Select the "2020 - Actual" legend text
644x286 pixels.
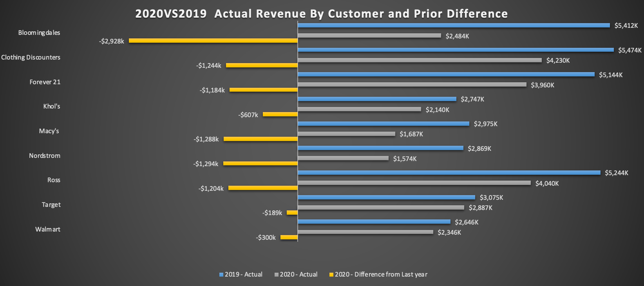(x=299, y=274)
